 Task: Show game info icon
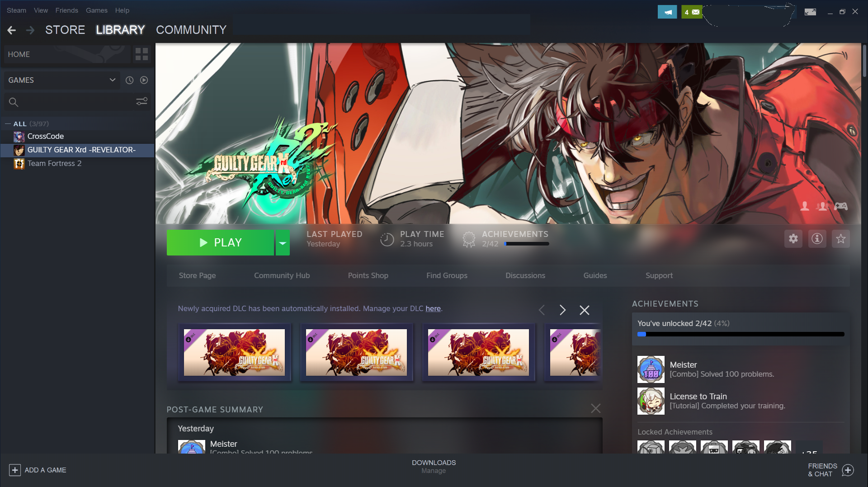coord(817,239)
